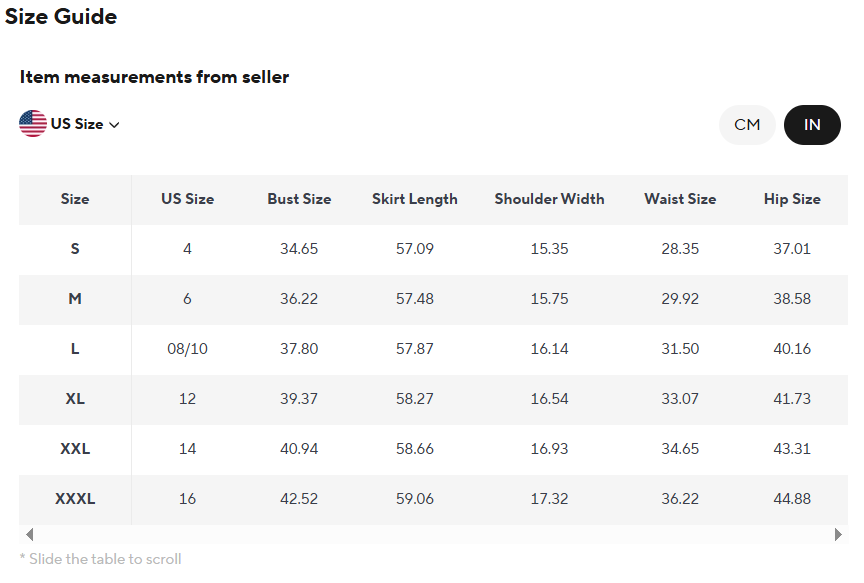The height and width of the screenshot is (583, 864).
Task: Select the XL size row label
Action: 75,399
